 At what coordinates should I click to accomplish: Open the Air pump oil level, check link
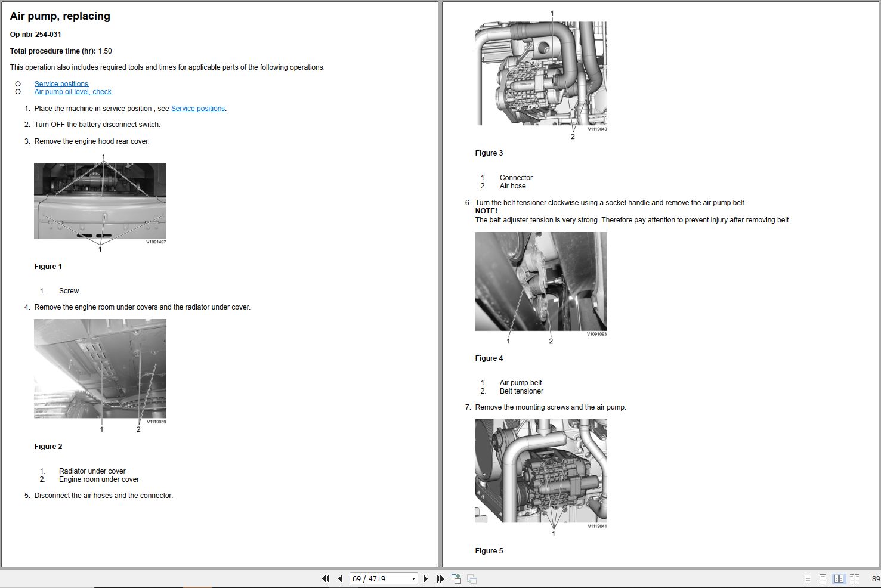pyautogui.click(x=73, y=92)
